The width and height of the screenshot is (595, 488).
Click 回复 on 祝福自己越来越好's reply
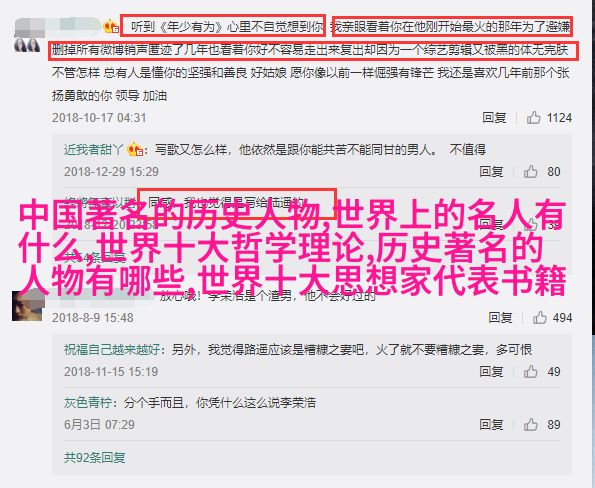pos(491,372)
